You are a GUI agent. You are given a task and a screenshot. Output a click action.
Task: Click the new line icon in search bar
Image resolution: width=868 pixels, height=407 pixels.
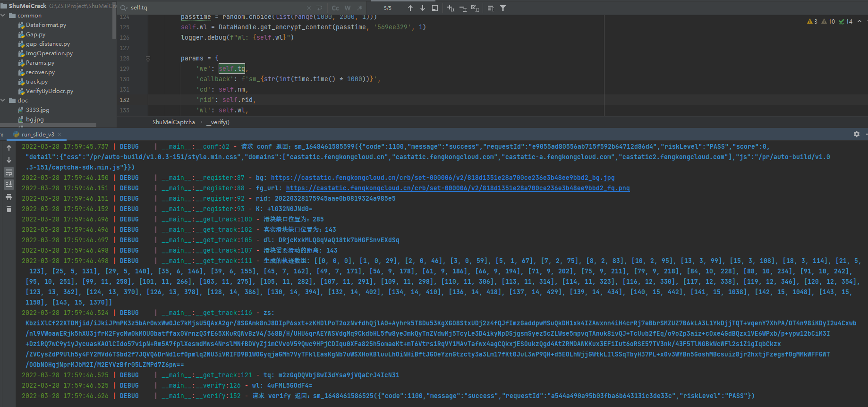click(320, 8)
